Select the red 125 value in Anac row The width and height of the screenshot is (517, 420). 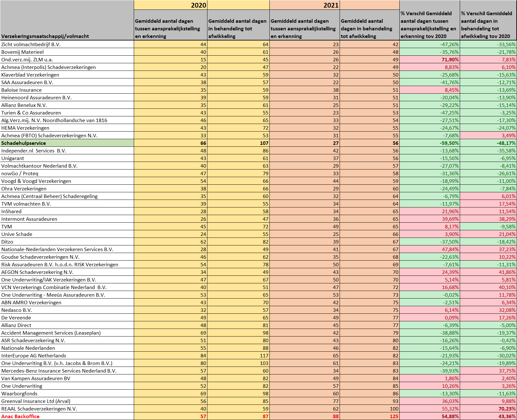[370, 416]
